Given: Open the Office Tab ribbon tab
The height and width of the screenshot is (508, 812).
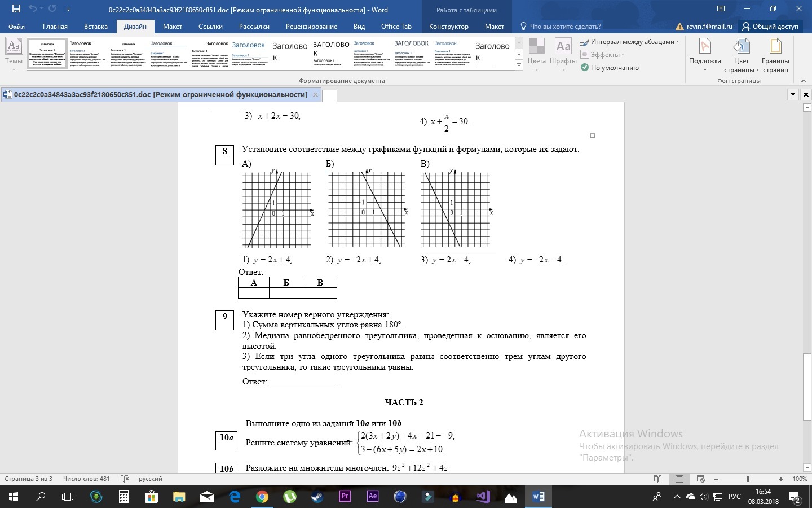Looking at the screenshot, I should (396, 27).
